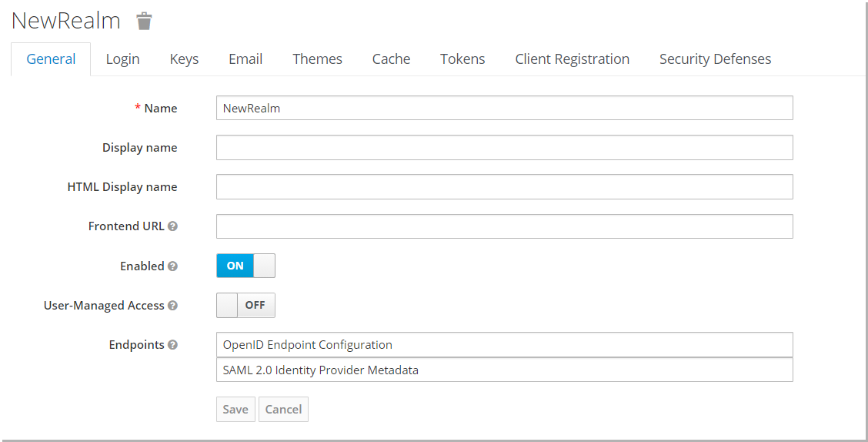Open the Client Registration tab
Viewport: 868px width, 442px height.
(572, 59)
